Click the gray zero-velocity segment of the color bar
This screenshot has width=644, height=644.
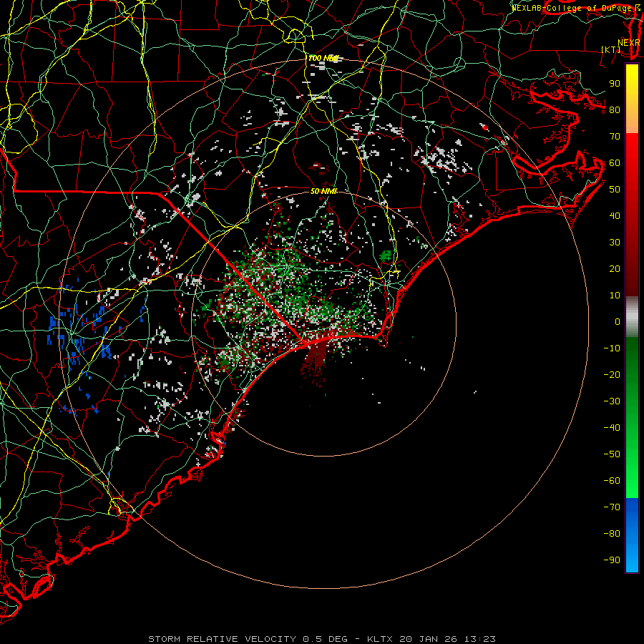tap(632, 316)
